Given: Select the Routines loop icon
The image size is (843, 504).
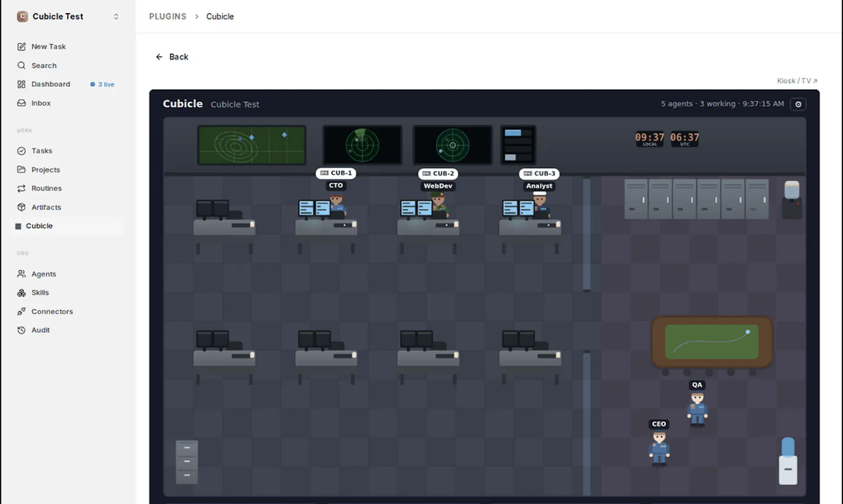Looking at the screenshot, I should point(22,189).
